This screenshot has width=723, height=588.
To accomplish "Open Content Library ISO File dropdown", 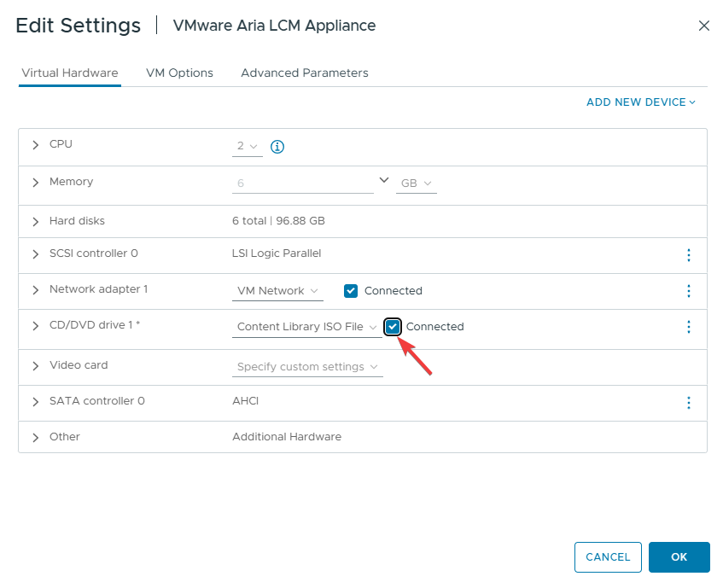I will click(307, 327).
